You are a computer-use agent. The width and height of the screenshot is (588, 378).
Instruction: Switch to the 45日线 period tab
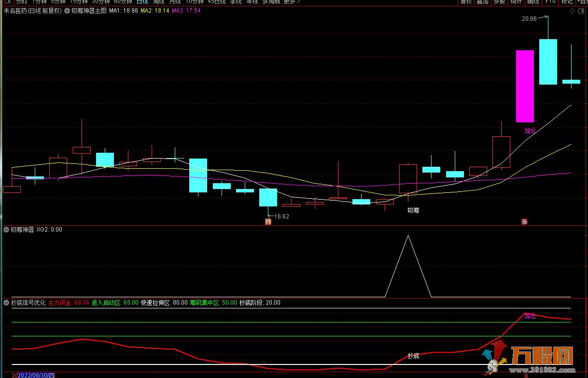(x=217, y=2)
